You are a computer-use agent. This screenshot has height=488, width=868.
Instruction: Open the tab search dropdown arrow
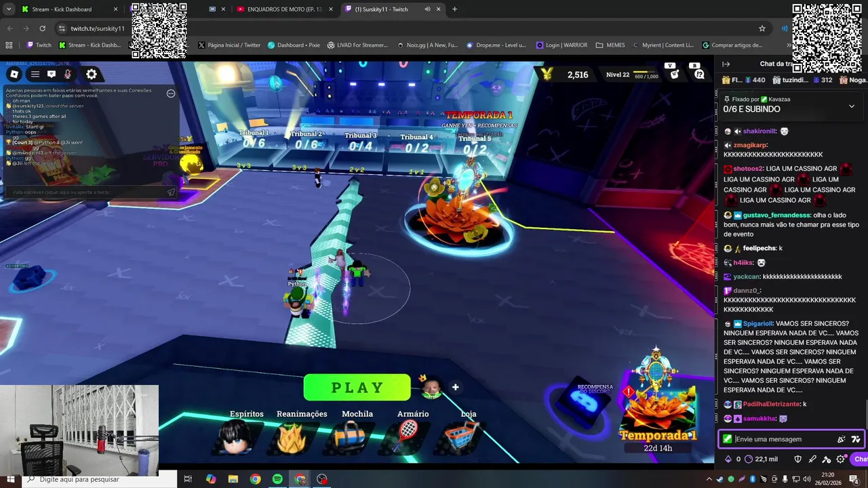coord(9,9)
